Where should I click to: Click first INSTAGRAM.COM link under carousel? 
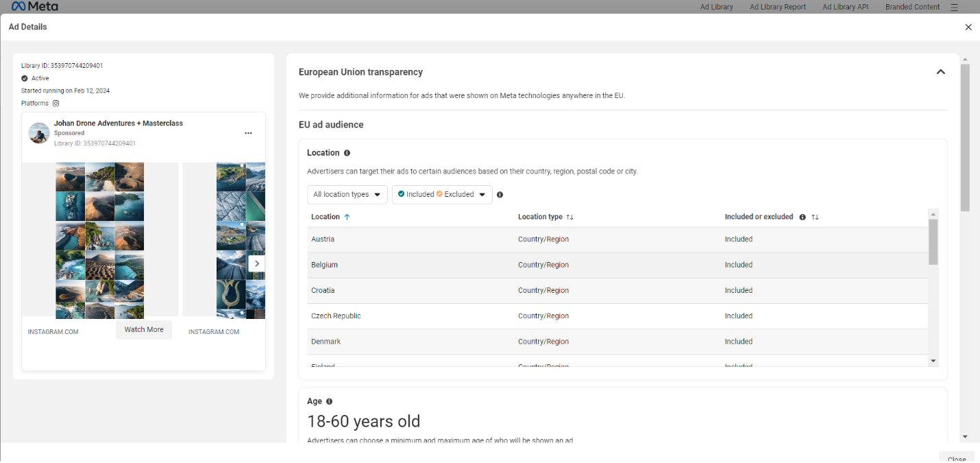point(53,332)
